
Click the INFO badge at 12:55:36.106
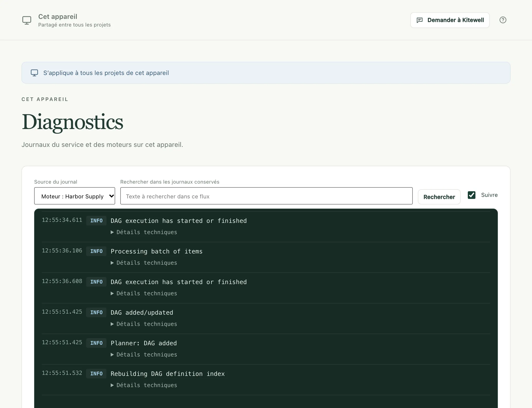96,251
